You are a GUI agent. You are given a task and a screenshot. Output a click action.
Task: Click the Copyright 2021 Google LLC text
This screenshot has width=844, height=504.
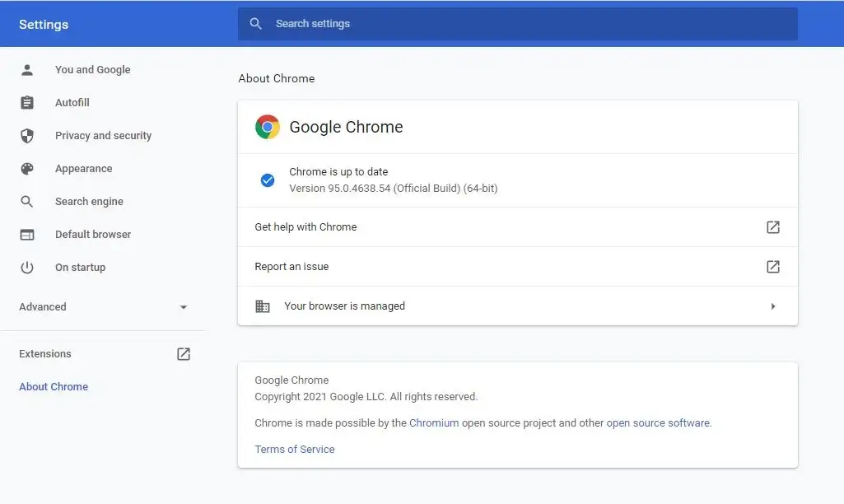(366, 397)
